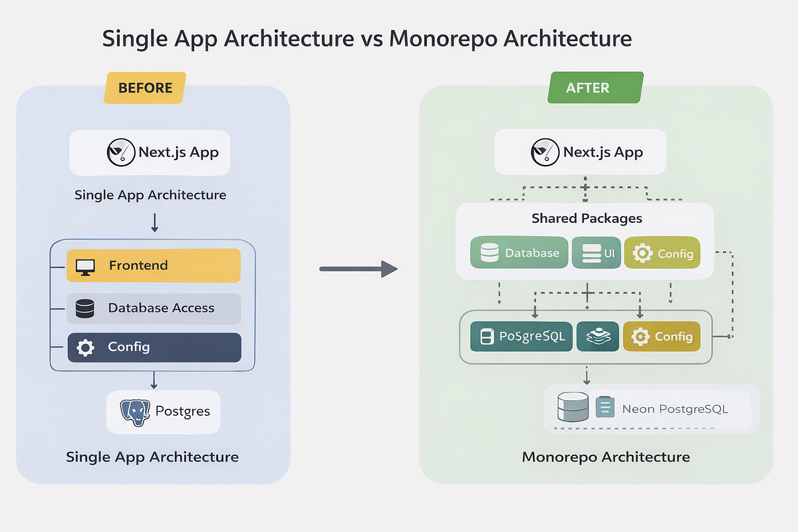This screenshot has height=532, width=798.
Task: Click the Postgres elephant logo
Action: 135,412
